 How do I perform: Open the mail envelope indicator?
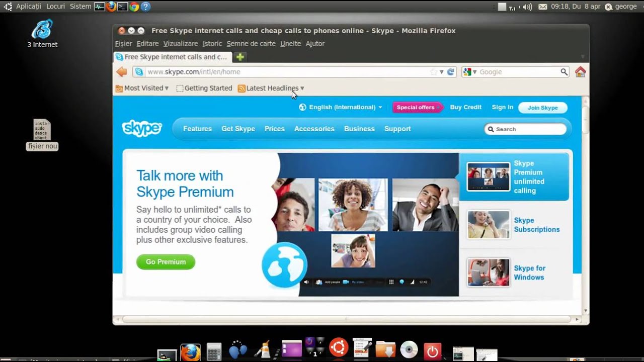(543, 7)
